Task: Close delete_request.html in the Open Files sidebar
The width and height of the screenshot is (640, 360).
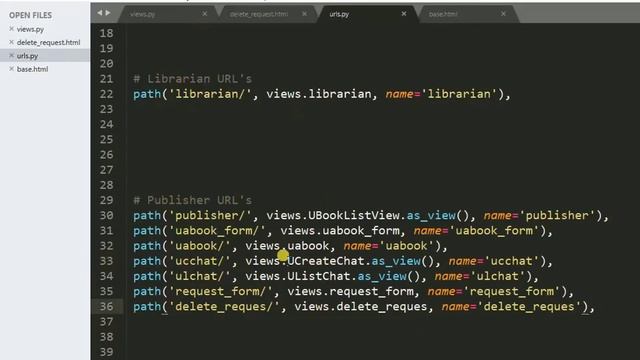Action: tap(11, 42)
